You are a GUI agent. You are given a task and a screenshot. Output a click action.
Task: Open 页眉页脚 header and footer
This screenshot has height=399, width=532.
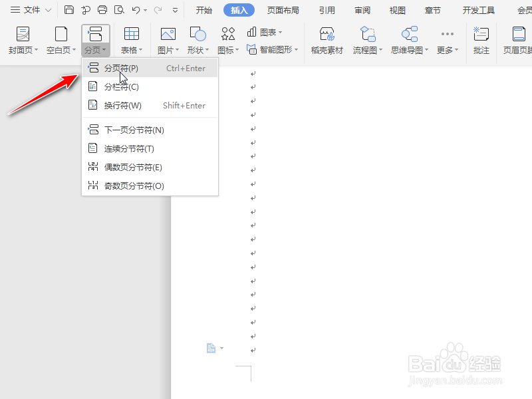coord(517,41)
